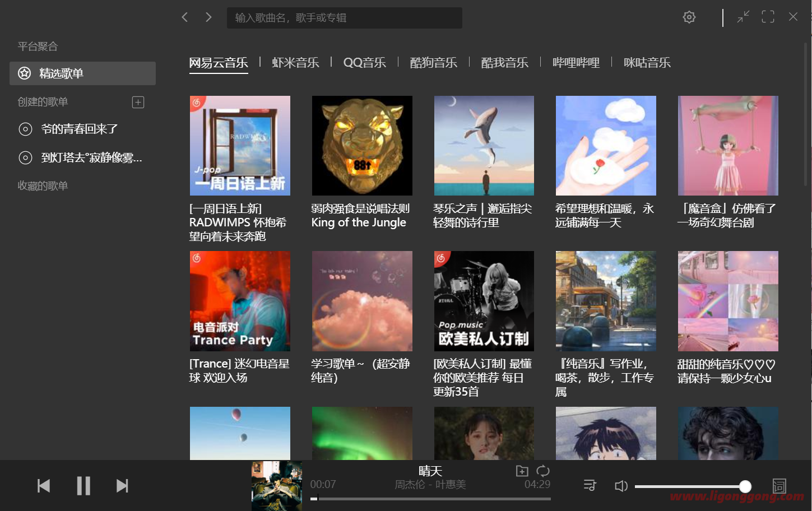The width and height of the screenshot is (812, 511).
Task: Adjust the volume slider handle
Action: point(745,486)
